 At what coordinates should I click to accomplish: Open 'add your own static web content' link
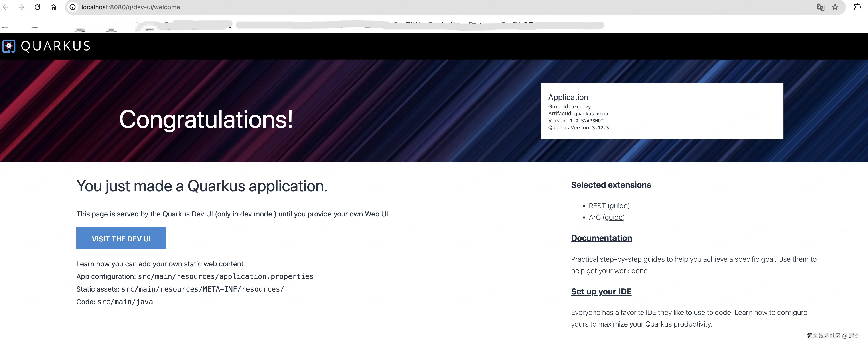[191, 264]
